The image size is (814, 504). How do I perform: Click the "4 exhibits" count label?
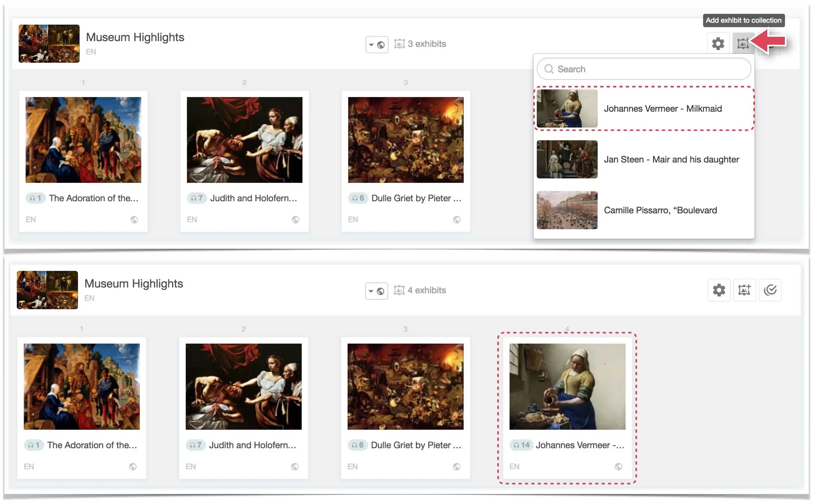pos(427,290)
